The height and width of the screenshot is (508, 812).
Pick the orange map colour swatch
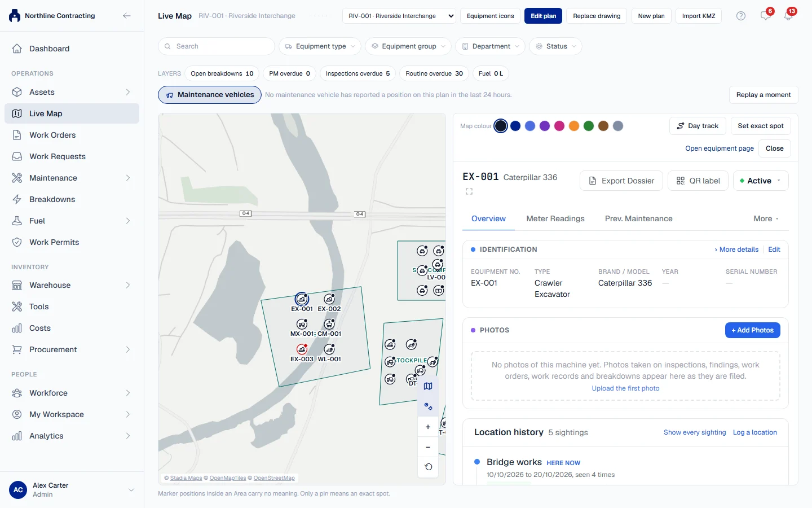point(574,126)
